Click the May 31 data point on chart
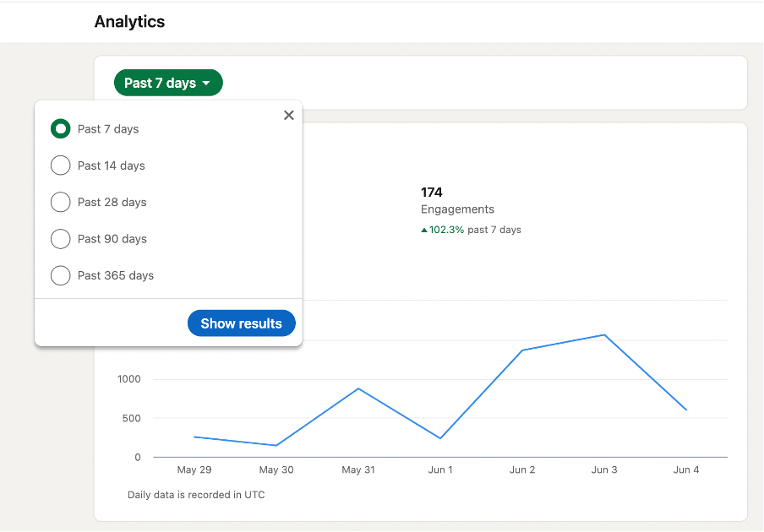This screenshot has width=764, height=532. click(358, 388)
